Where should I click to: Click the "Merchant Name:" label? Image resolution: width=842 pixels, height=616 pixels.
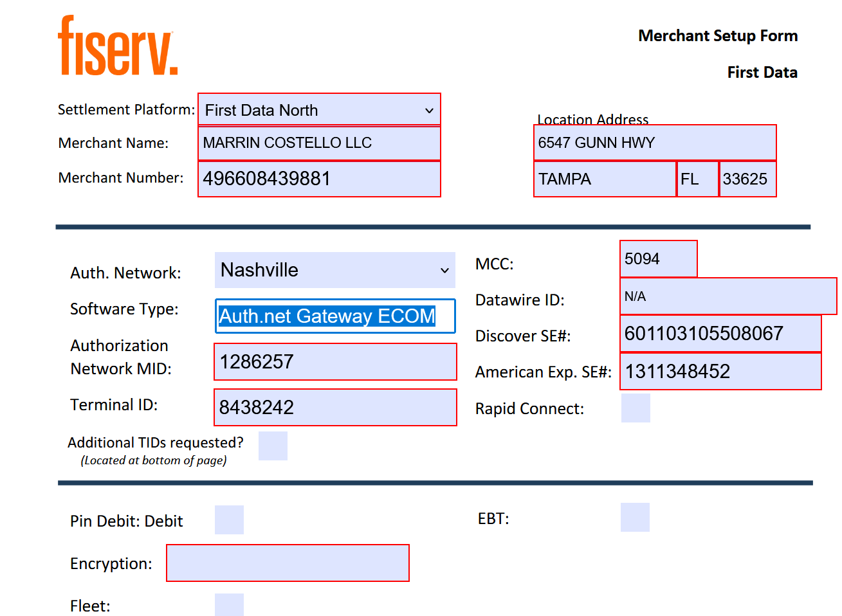click(113, 143)
